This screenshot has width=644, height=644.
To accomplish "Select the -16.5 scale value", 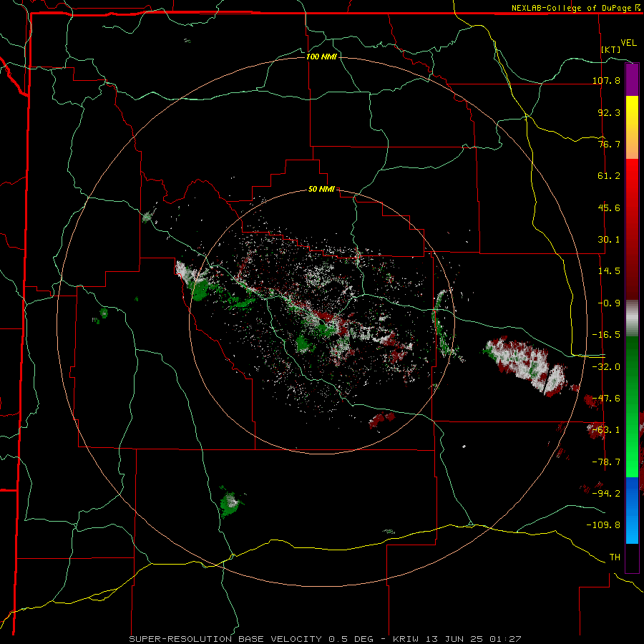I will pos(606,335).
